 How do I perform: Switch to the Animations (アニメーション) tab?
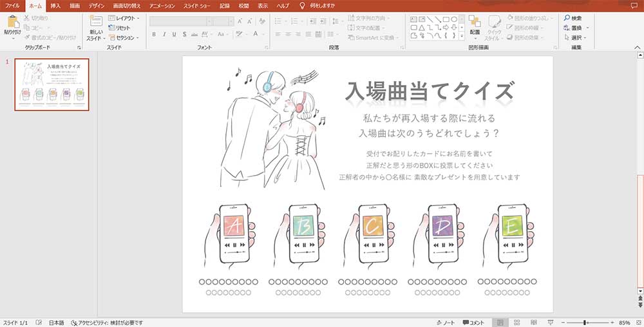point(162,5)
